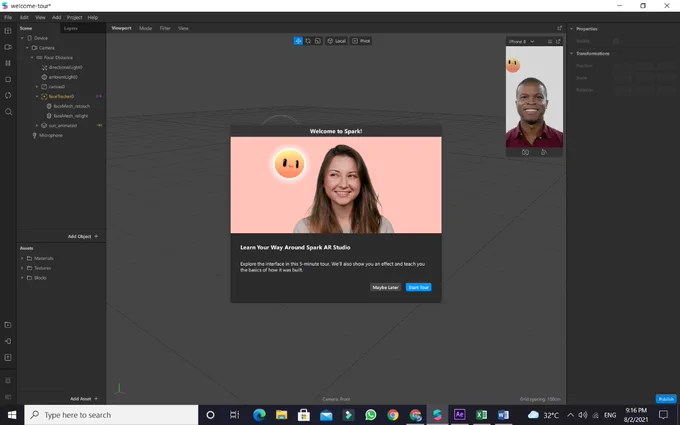Open the View menu in menu bar
Image resolution: width=680 pixels, height=425 pixels.
tap(40, 17)
